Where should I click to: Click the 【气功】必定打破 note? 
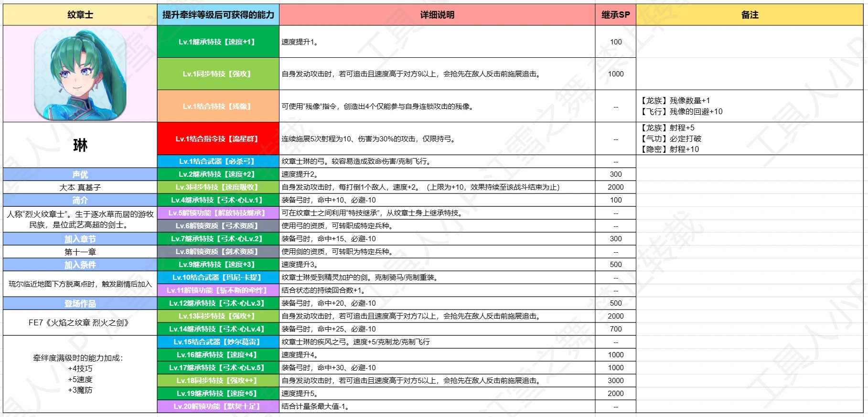coord(671,139)
